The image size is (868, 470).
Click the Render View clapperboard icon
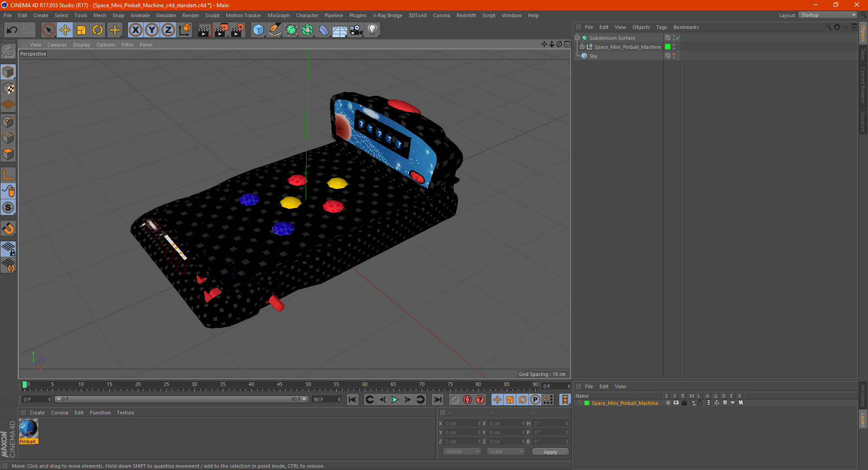204,30
